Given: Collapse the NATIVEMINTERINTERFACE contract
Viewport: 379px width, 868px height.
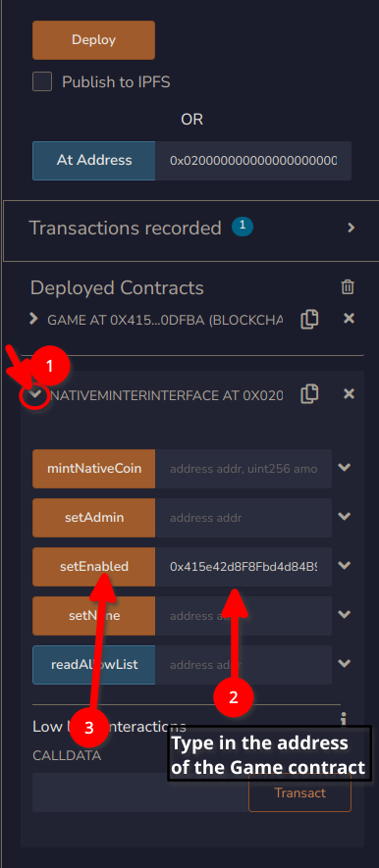Looking at the screenshot, I should (35, 394).
